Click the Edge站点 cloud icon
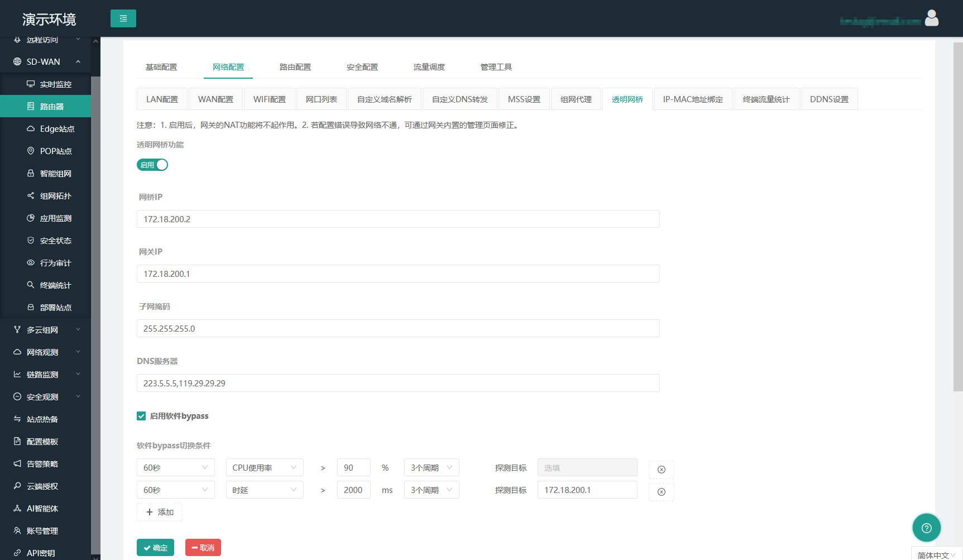 31,128
